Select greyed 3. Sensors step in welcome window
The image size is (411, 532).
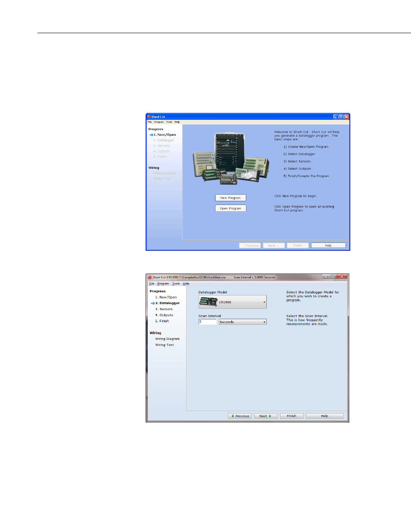pos(162,146)
